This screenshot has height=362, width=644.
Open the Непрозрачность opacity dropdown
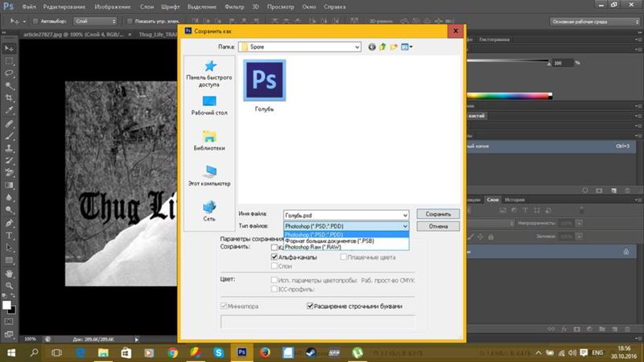tap(579, 224)
